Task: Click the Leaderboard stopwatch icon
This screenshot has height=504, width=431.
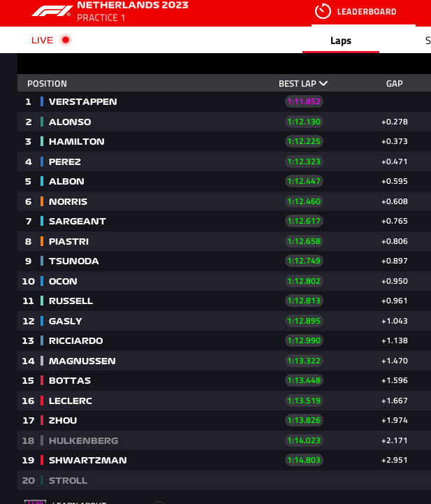Action: tap(323, 11)
